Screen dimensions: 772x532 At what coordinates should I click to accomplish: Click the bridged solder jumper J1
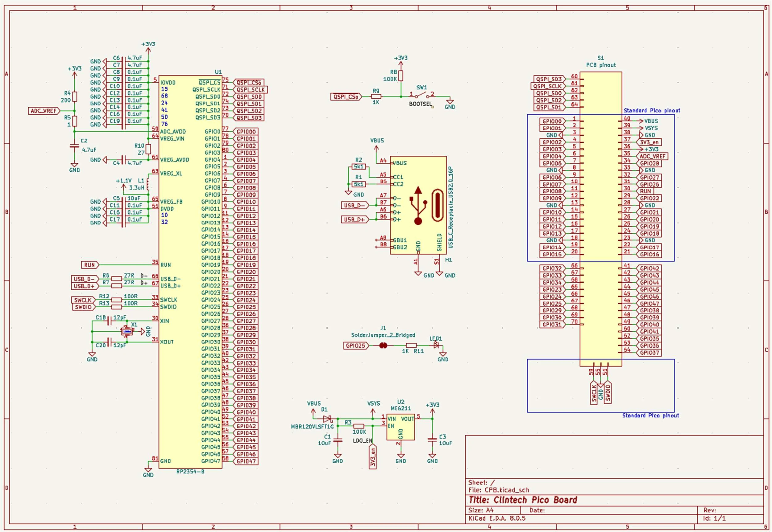coord(383,346)
